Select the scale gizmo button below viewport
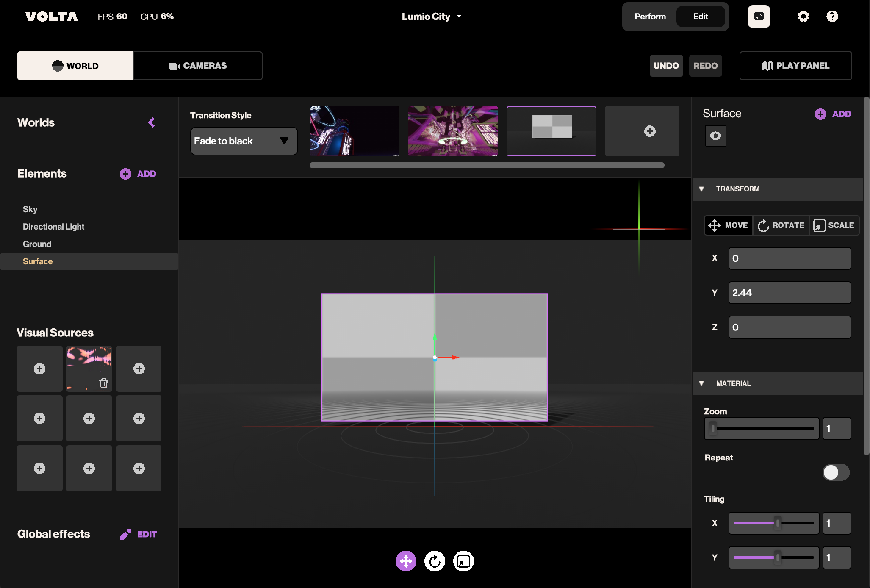 tap(463, 561)
